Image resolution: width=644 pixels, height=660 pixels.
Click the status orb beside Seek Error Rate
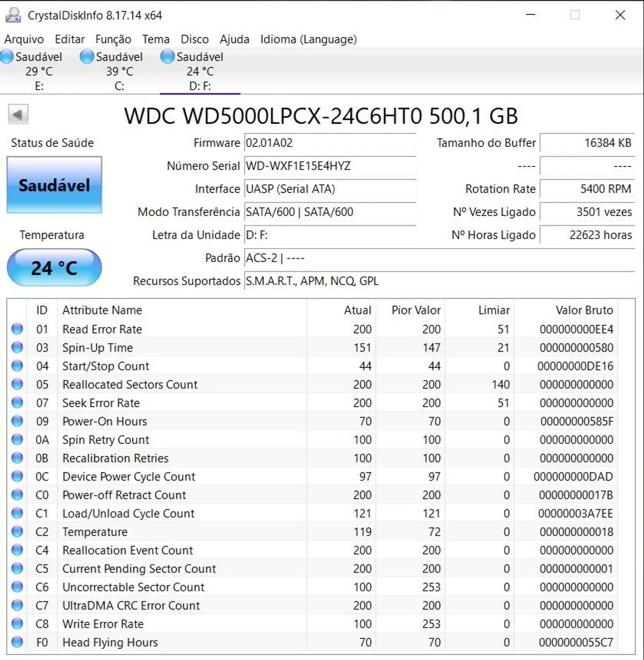pos(17,403)
